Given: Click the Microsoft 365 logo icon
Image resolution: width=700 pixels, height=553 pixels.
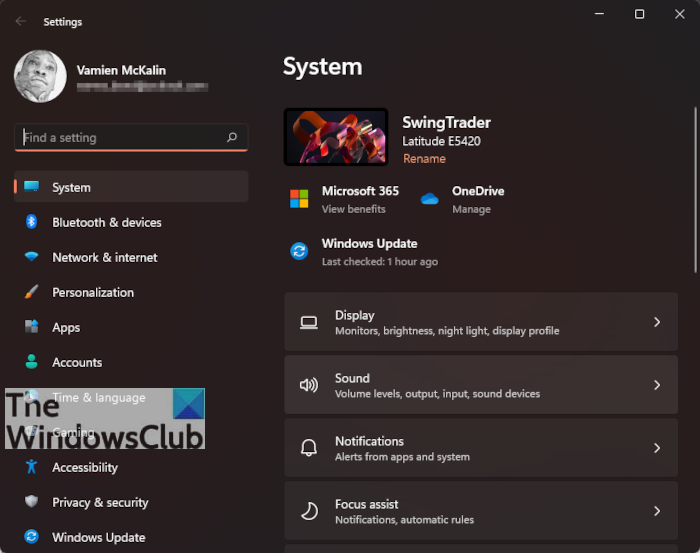Looking at the screenshot, I should tap(299, 199).
